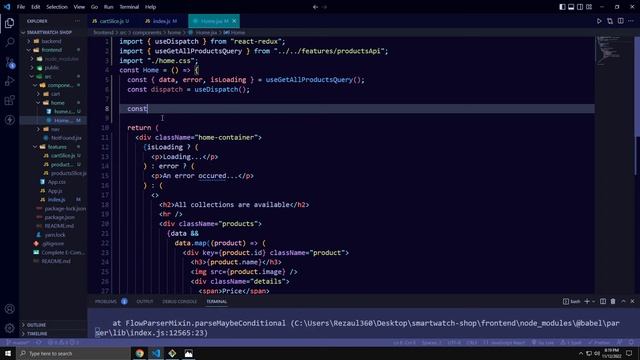Split the editor to the right
The height and width of the screenshot is (360, 640).
tap(620, 21)
